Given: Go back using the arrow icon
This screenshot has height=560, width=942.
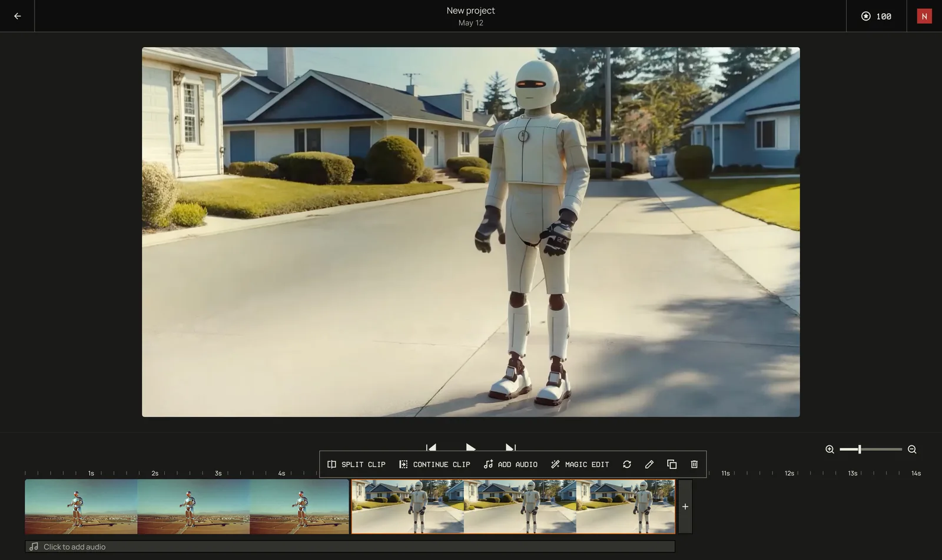Looking at the screenshot, I should (x=17, y=16).
